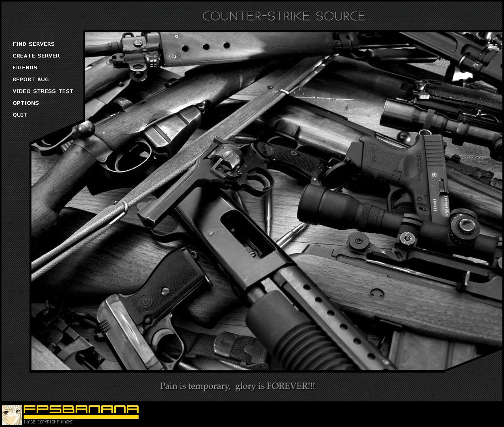Select CREATE SERVER in the menu
This screenshot has width=504, height=427.
[37, 56]
